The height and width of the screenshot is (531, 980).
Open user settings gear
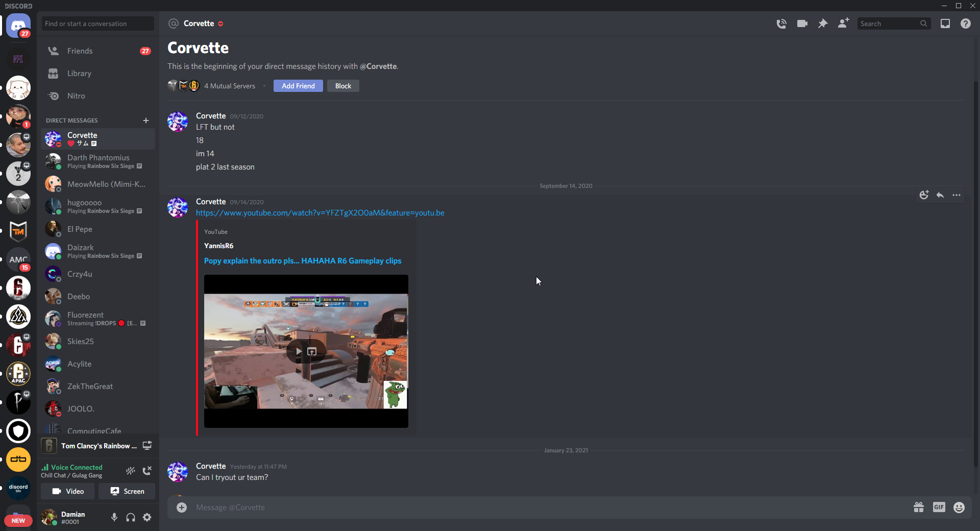[147, 517]
